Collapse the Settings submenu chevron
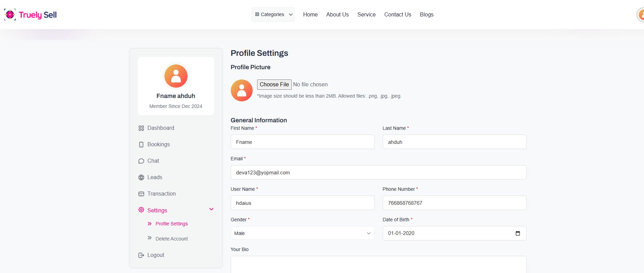 [x=211, y=209]
